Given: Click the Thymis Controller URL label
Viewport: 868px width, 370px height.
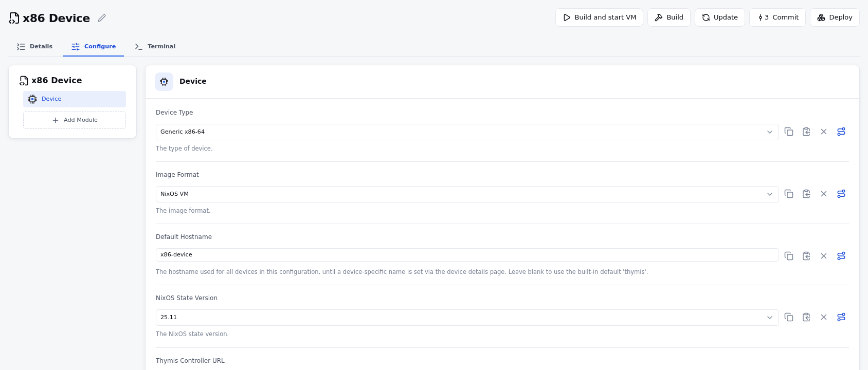Looking at the screenshot, I should pyautogui.click(x=190, y=361).
